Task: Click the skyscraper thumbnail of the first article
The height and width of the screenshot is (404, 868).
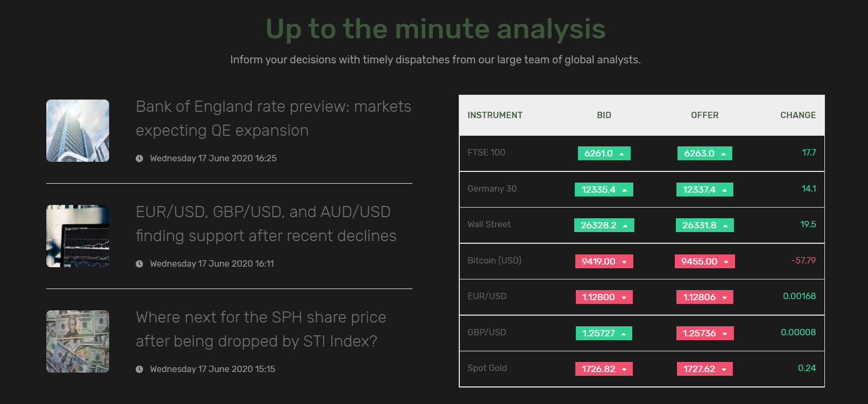Action: coord(77,130)
